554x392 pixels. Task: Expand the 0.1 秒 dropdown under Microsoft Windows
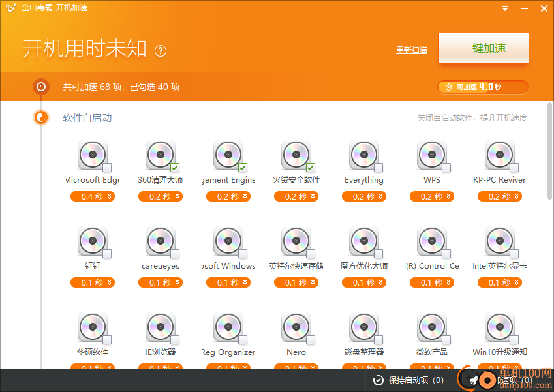[x=228, y=282]
